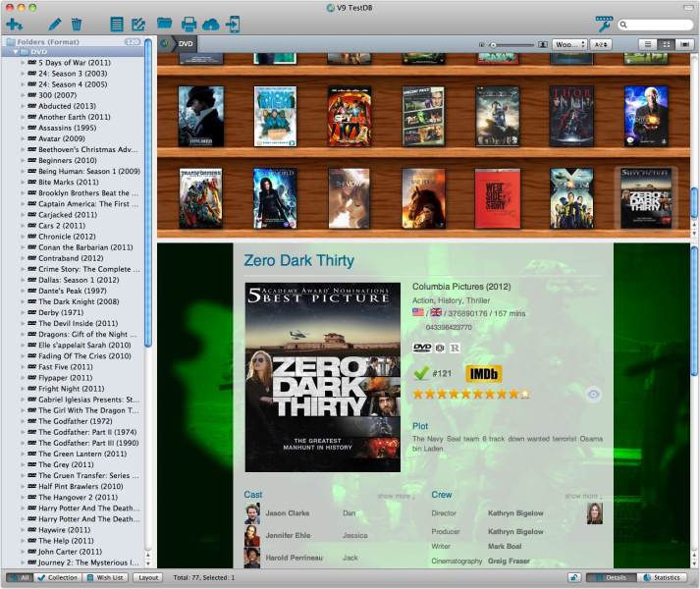Upload with the cloud icon
The height and width of the screenshot is (589, 700).
point(211,25)
